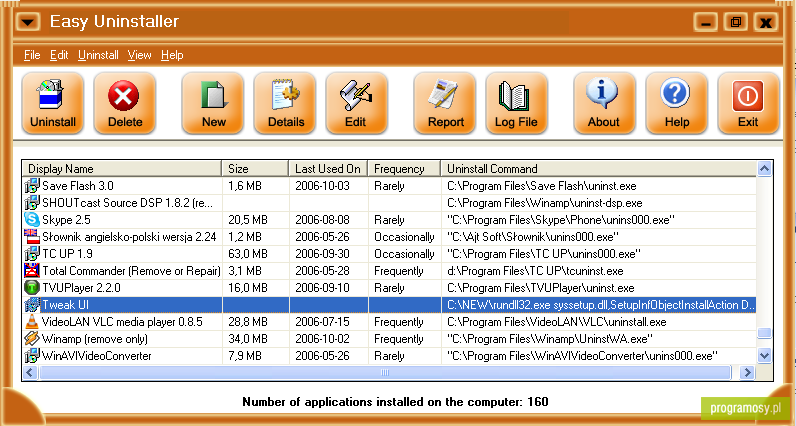Click the 20,5 MB size cell

[x=248, y=220]
